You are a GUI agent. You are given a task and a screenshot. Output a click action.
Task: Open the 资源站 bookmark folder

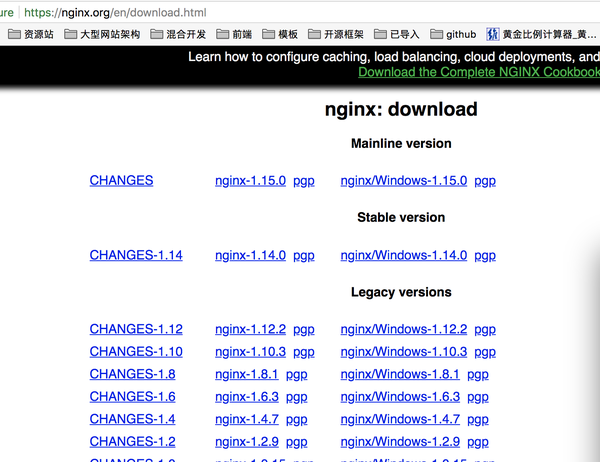click(x=31, y=34)
